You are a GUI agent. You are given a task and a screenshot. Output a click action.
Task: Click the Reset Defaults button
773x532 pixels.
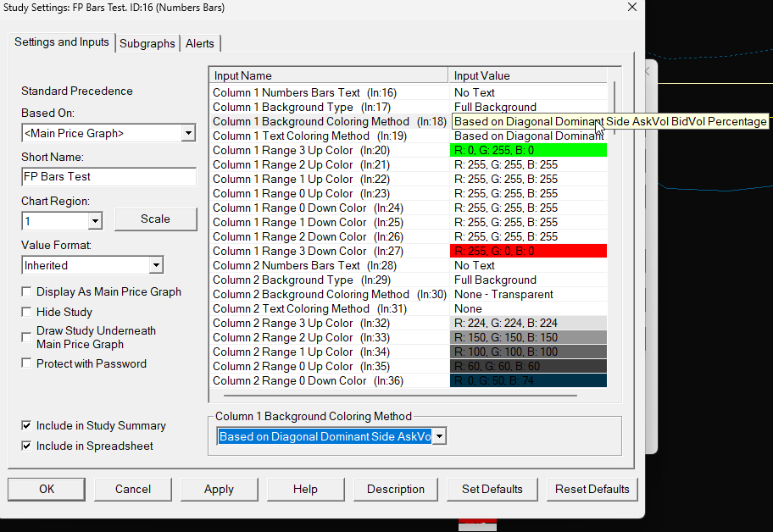tap(592, 489)
